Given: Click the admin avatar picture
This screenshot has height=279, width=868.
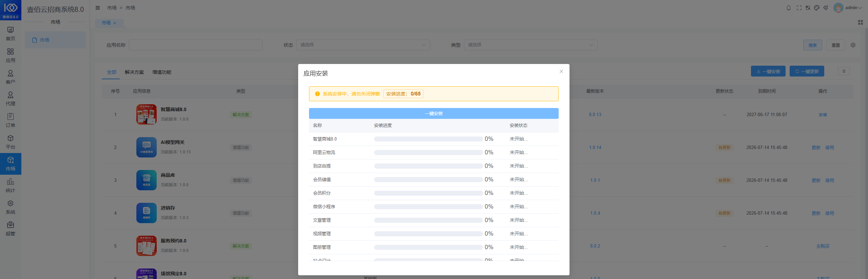Looking at the screenshot, I should click(x=838, y=8).
